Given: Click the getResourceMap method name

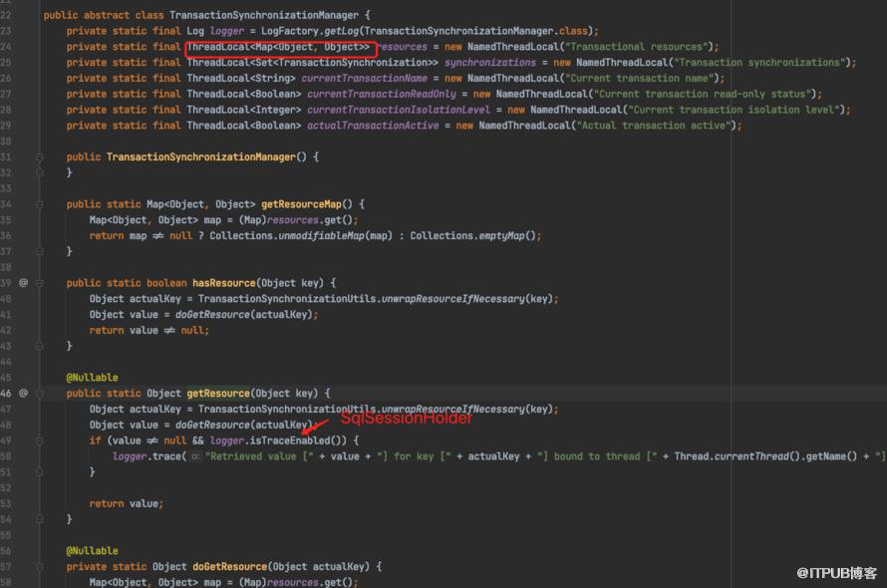Looking at the screenshot, I should tap(301, 204).
